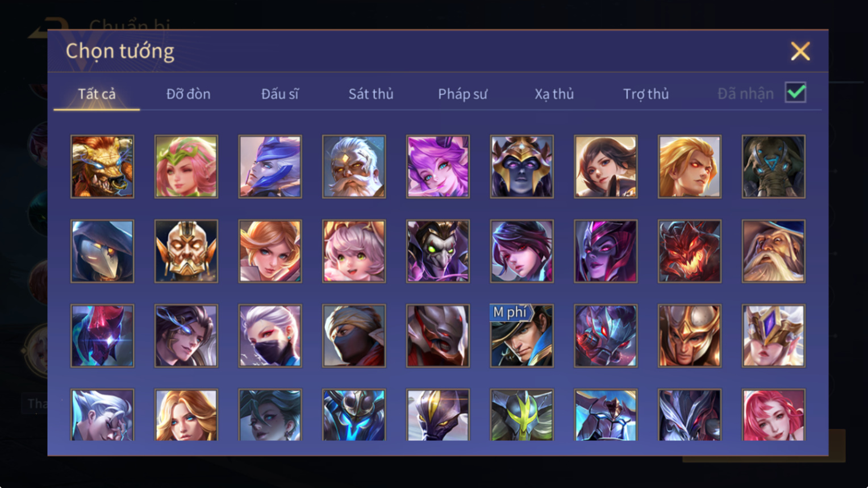This screenshot has height=488, width=868.
Task: Toggle the 'Đã nhận' checkbox
Action: point(795,92)
